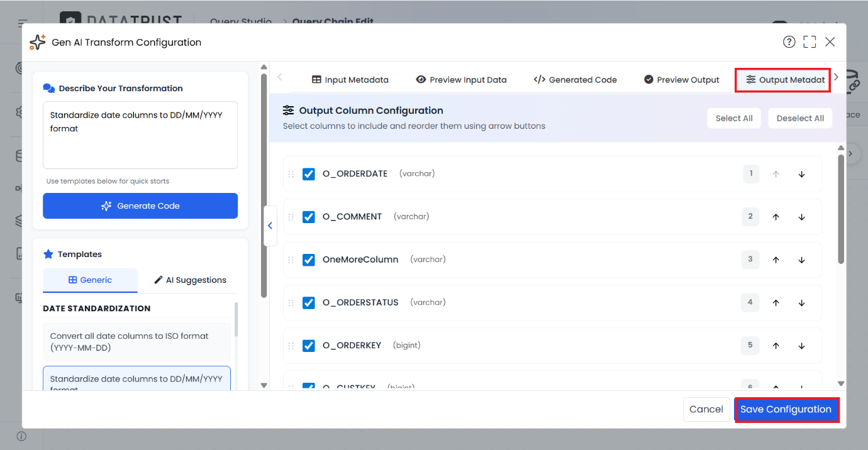The width and height of the screenshot is (868, 450).
Task: Move O_ORDERKEY column up
Action: (x=776, y=346)
